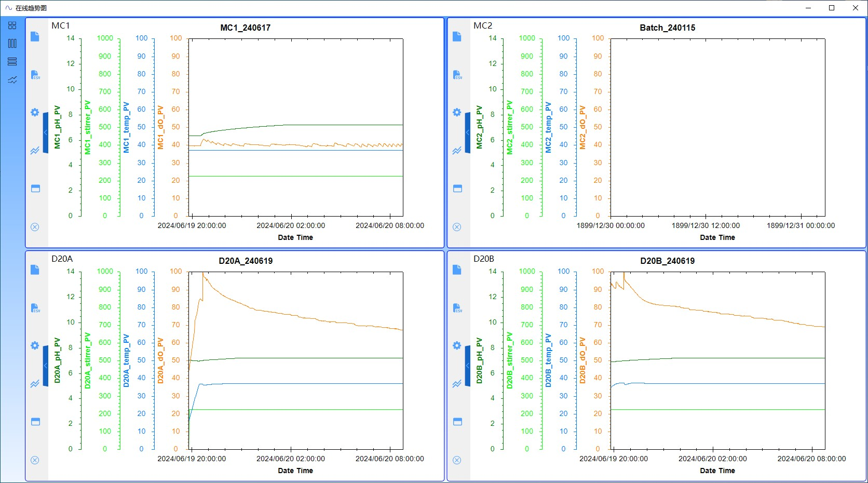Viewport: 868px width, 483px height.
Task: Open the settings gear for D20A panel
Action: point(35,346)
